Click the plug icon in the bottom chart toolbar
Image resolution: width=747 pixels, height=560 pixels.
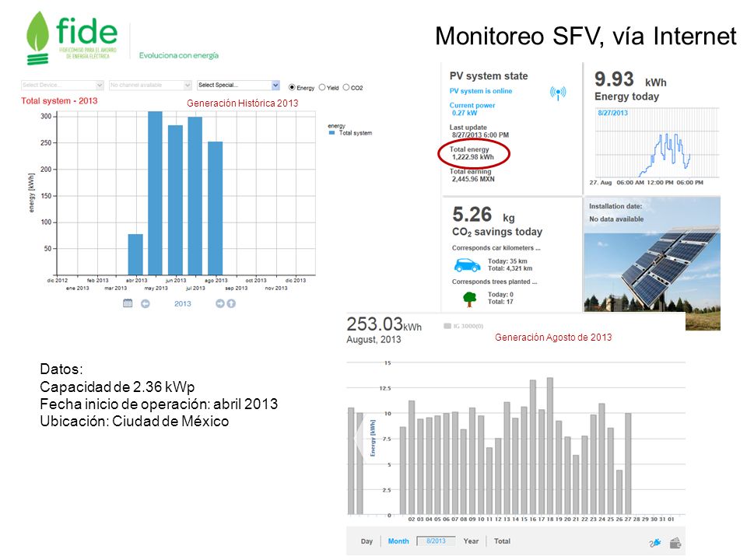pos(655,542)
